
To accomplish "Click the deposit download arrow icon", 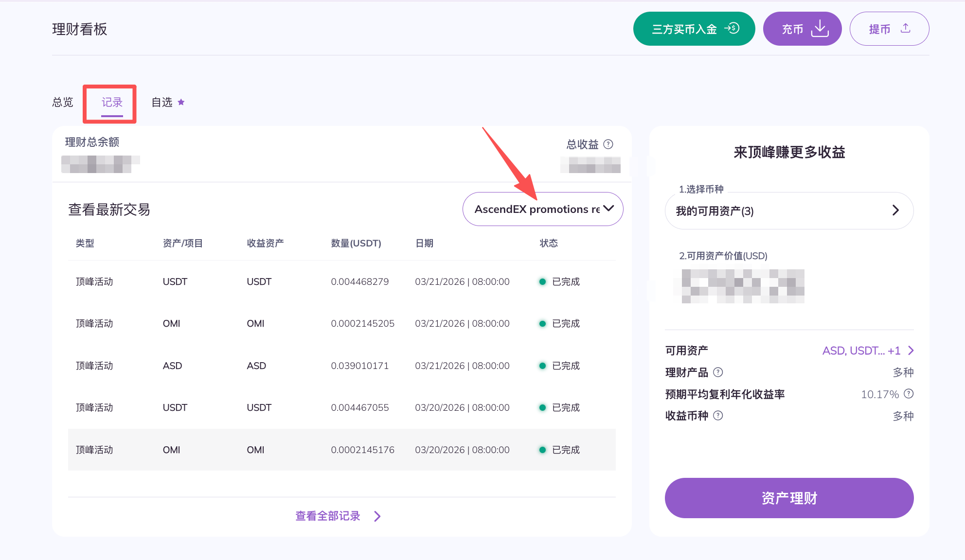I will click(820, 29).
